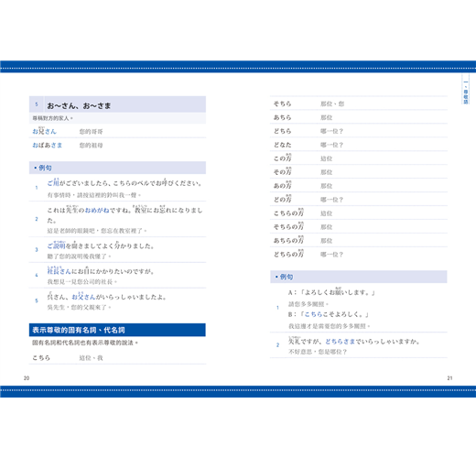Click the こちら table row
Viewport: 476px width, 458px height.
(117, 357)
